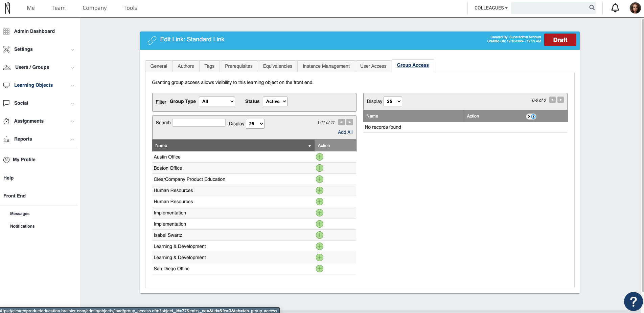644x313 pixels.
Task: Add first Human Resources row with plus icon
Action: [320, 190]
